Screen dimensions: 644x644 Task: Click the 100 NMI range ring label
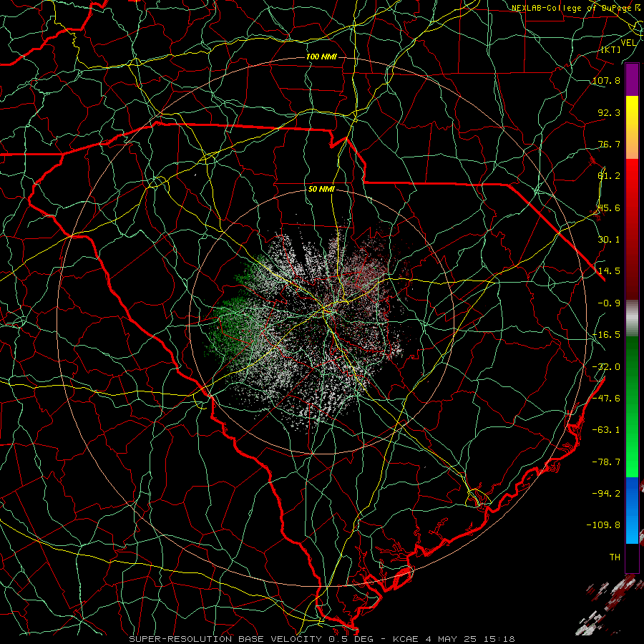pos(321,57)
